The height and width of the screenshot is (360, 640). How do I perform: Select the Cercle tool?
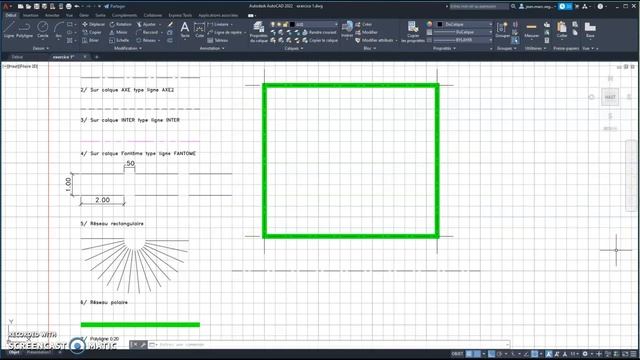click(x=42, y=29)
